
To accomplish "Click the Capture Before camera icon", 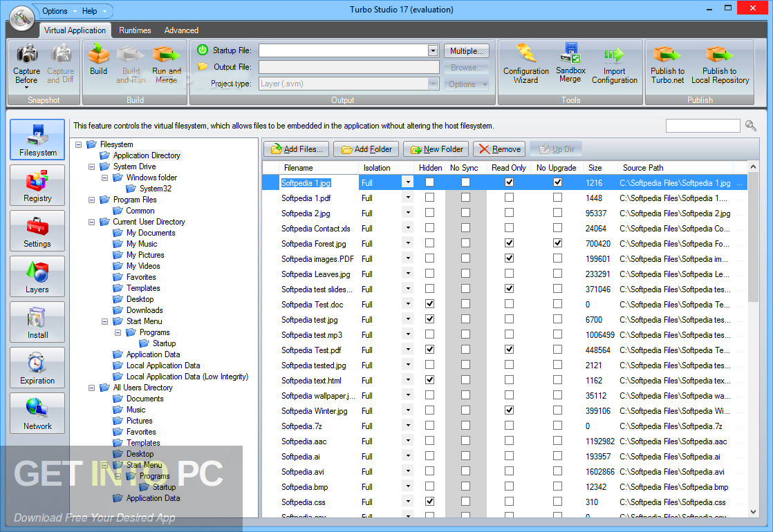I will 27,53.
